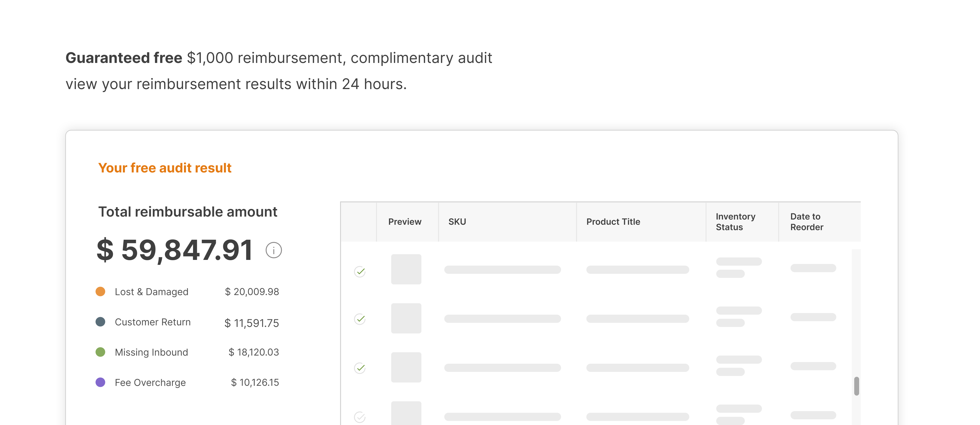Click the SKU column header
Image resolution: width=980 pixels, height=425 pixels.
(457, 222)
